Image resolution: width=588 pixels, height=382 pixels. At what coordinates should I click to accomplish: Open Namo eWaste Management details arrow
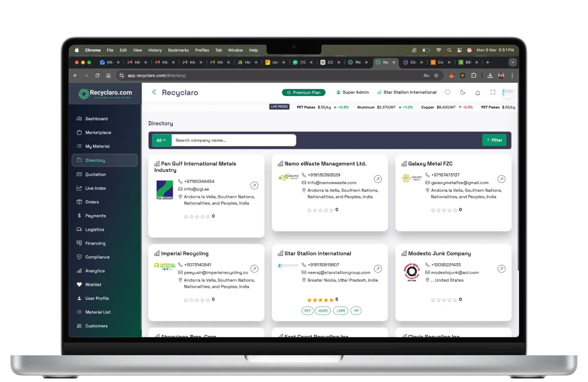[x=378, y=179]
